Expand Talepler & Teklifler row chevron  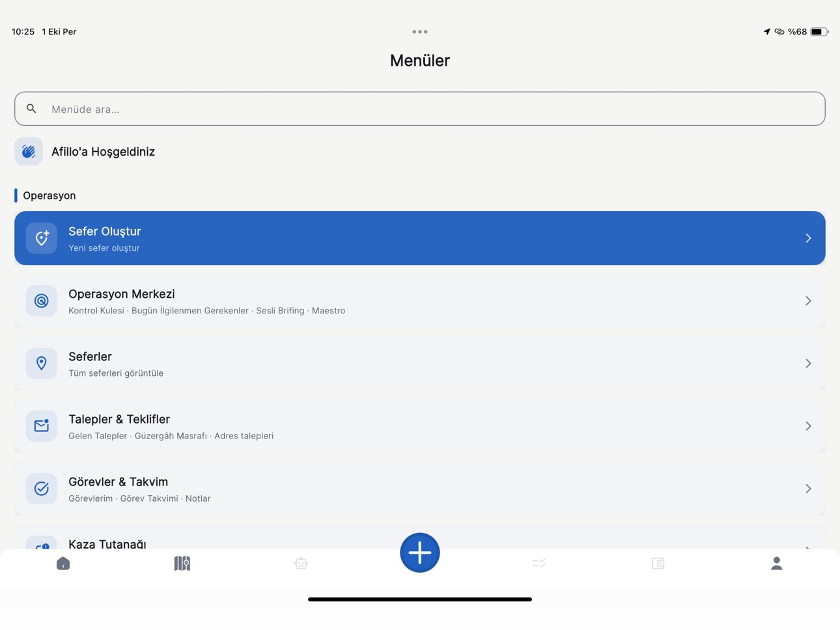point(808,425)
